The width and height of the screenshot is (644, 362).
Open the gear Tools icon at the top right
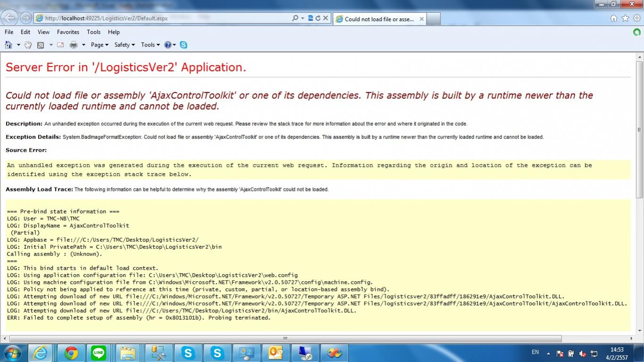coord(636,18)
